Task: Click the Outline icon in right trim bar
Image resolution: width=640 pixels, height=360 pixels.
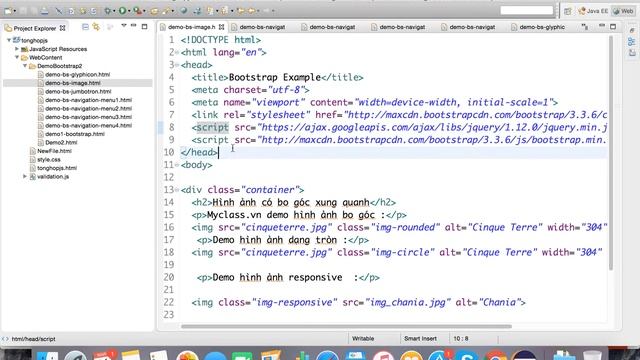Action: pyautogui.click(x=631, y=42)
